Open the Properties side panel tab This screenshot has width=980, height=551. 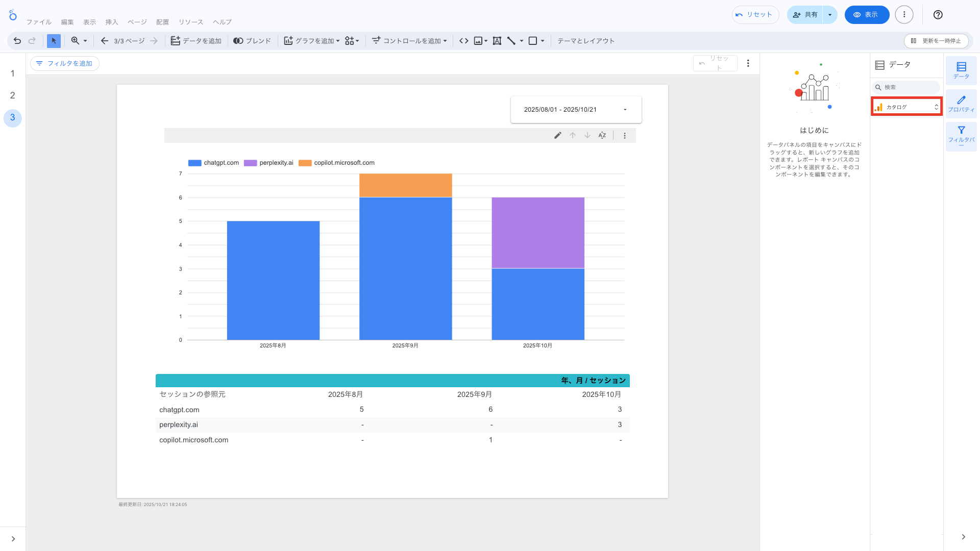click(961, 104)
